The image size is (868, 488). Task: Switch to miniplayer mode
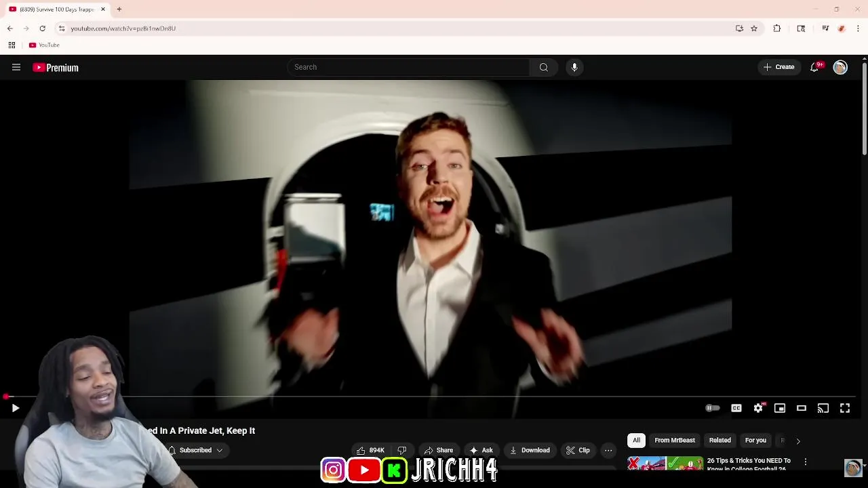point(780,408)
